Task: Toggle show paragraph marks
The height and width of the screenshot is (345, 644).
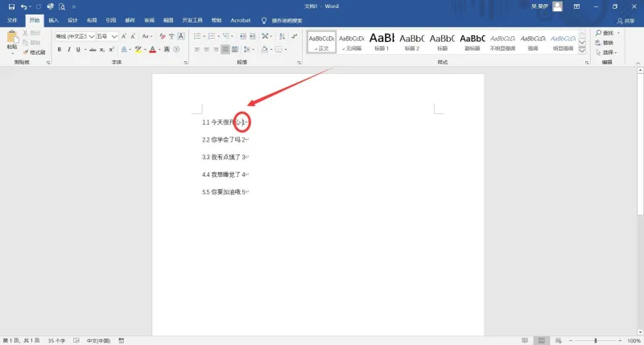Action: tap(295, 36)
